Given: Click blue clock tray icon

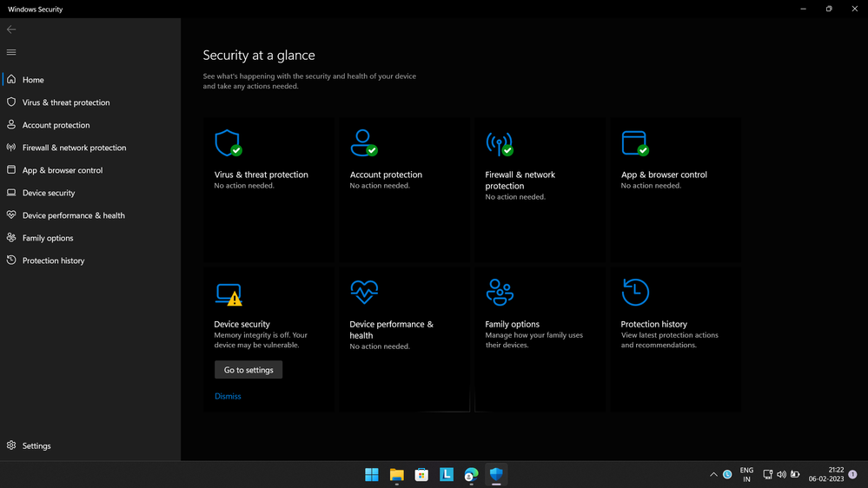Looking at the screenshot, I should click(x=727, y=474).
